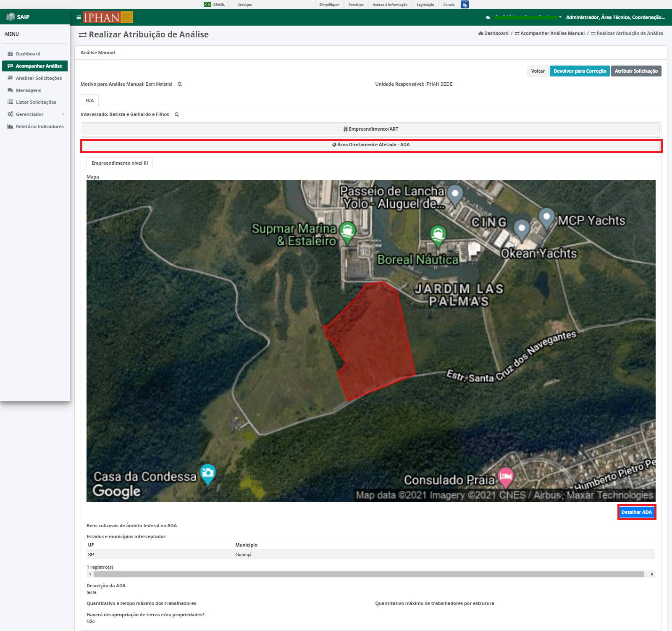Click Realizar Atribuição de Análise breadcrumb
Screen dimensions: 672x631
coord(627,33)
